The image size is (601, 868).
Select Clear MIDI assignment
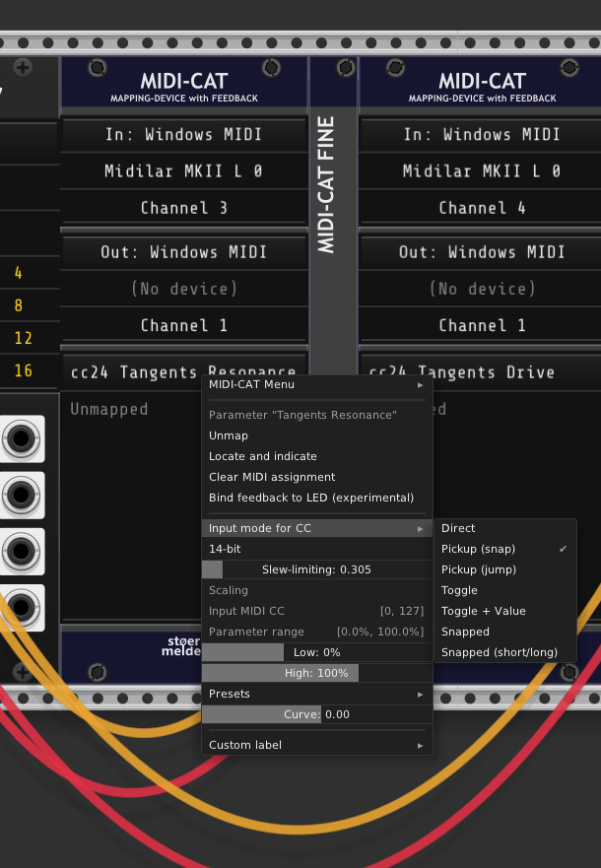(x=316, y=477)
